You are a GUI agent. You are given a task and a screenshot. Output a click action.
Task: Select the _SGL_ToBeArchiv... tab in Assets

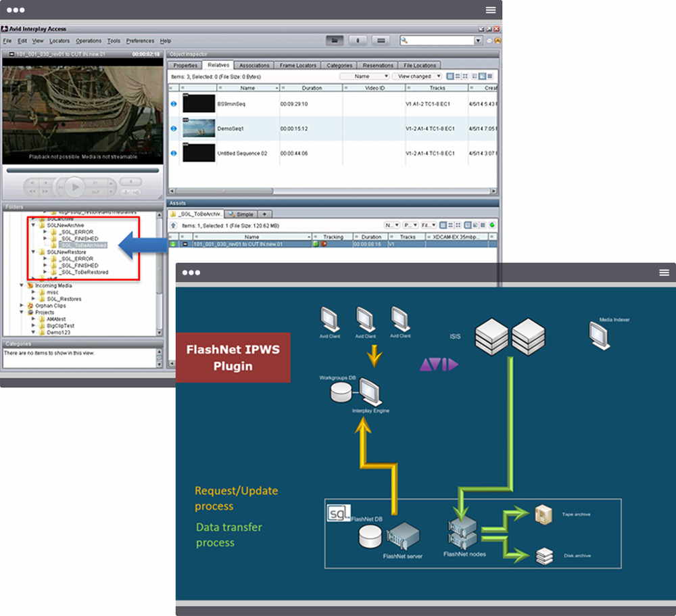point(197,214)
